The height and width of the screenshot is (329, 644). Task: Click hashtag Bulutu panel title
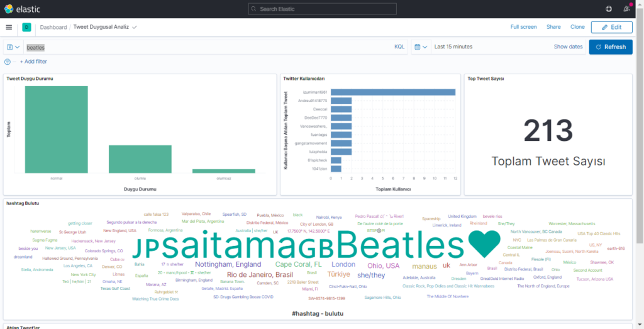(x=23, y=203)
